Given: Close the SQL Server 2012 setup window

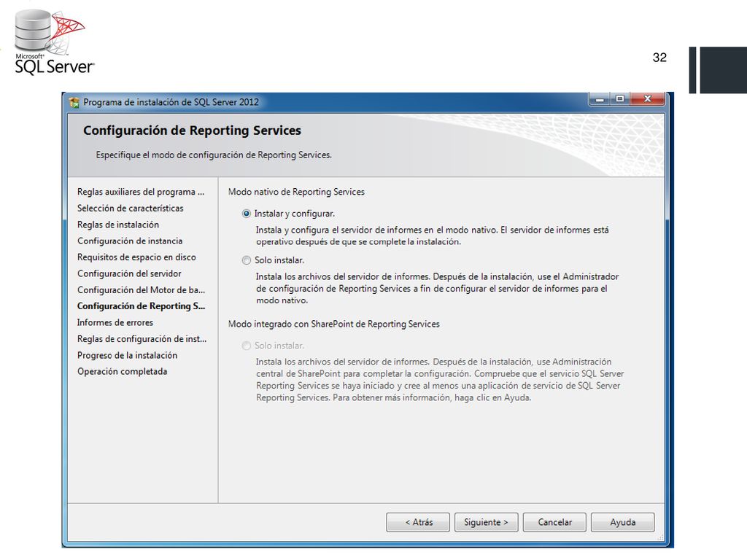Looking at the screenshot, I should (647, 99).
